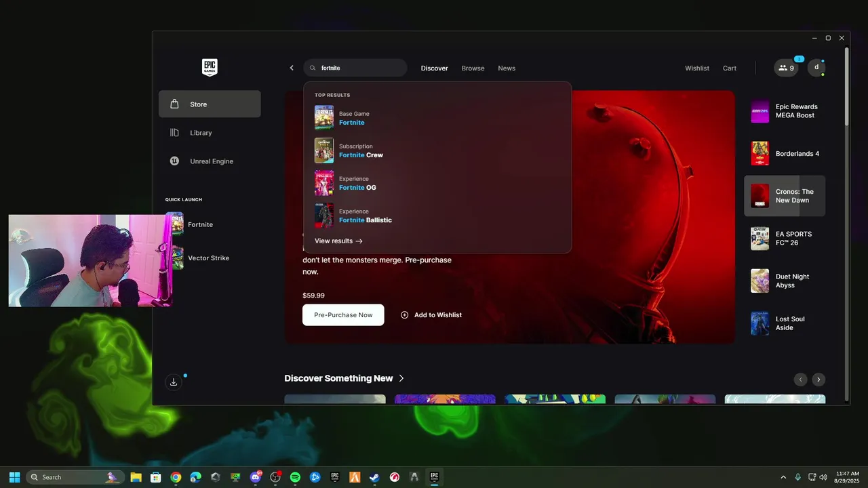Click the Pre-Purchase Now button
The image size is (868, 488).
(x=343, y=315)
